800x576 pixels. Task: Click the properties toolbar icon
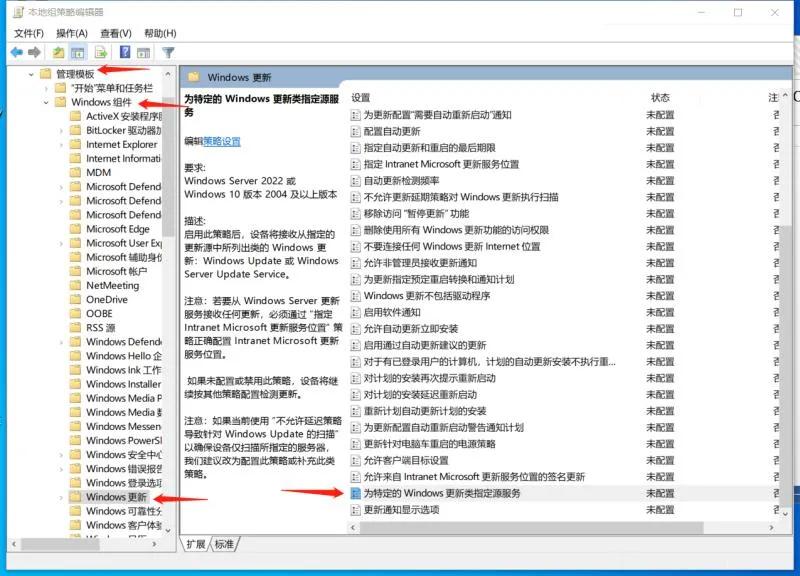click(141, 53)
